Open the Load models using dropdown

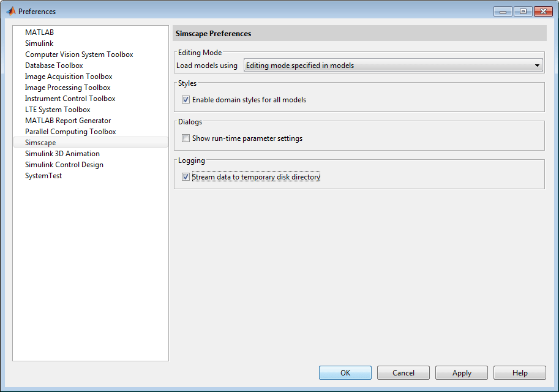[393, 66]
